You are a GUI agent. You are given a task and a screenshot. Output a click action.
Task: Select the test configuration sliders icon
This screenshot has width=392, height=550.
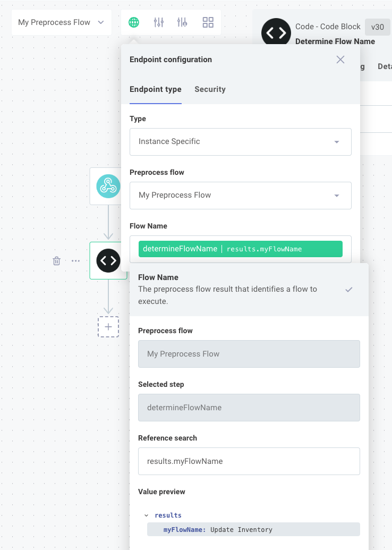point(183,22)
